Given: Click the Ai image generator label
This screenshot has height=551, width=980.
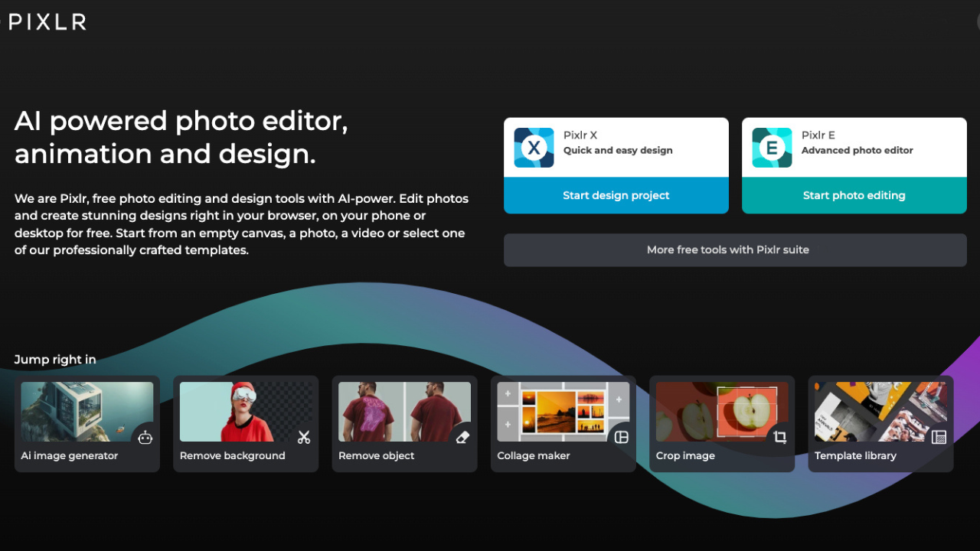Looking at the screenshot, I should click(x=70, y=456).
